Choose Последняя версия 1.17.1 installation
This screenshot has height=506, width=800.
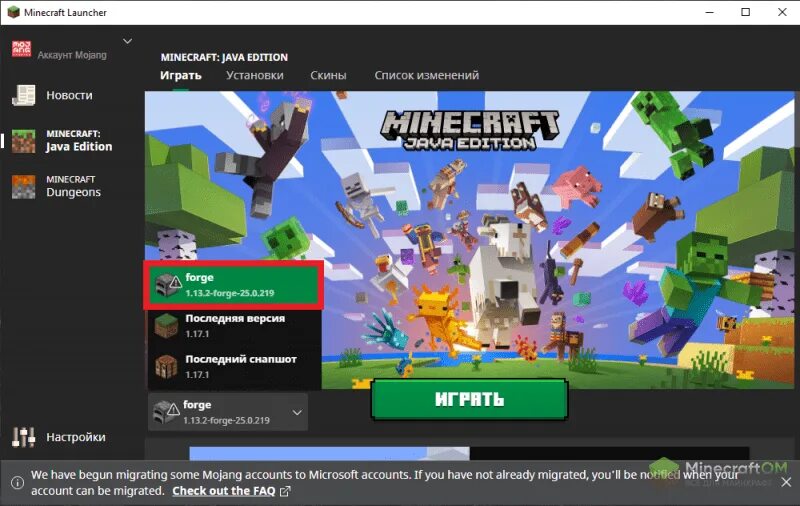(234, 325)
